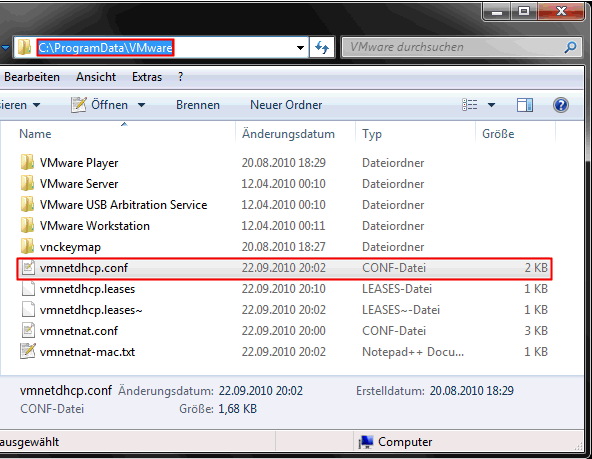This screenshot has height=459, width=592.
Task: Select the vnckeymap folder name
Action: [x=70, y=247]
